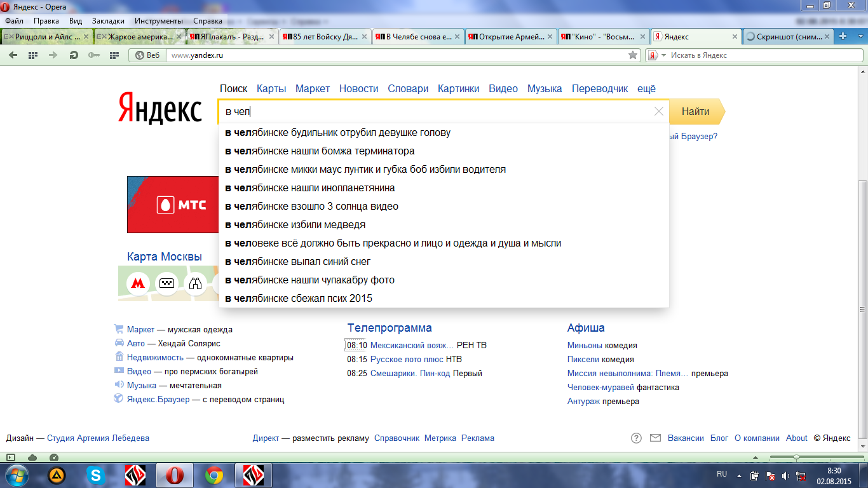Click the Найти search button
The image size is (868, 488).
coord(696,112)
